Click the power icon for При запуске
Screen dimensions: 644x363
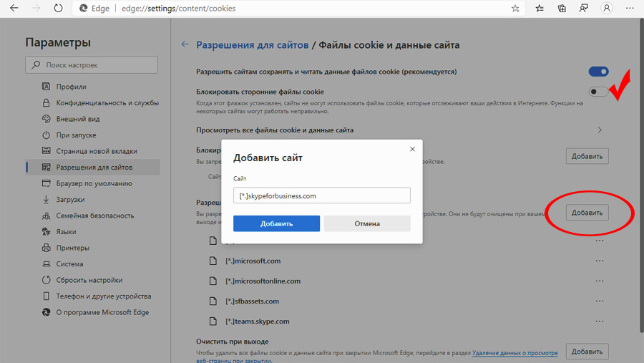[46, 135]
